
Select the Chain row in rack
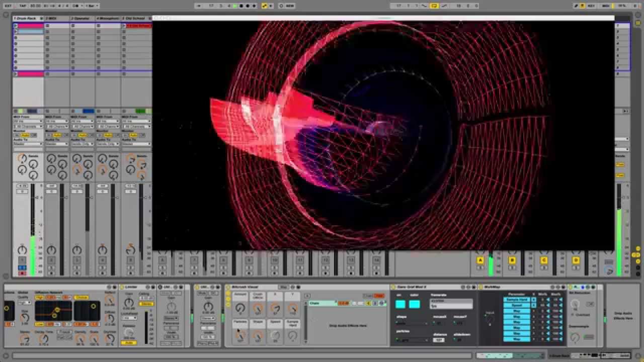coord(347,303)
